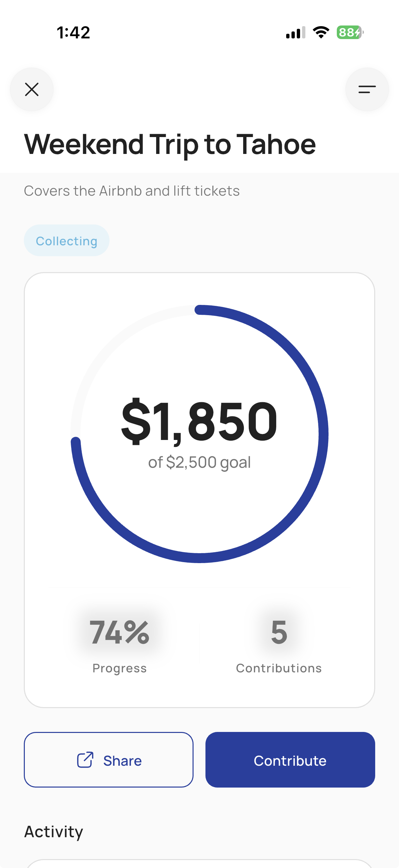Tap the cellular signal bars icon
399x868 pixels.
(295, 33)
